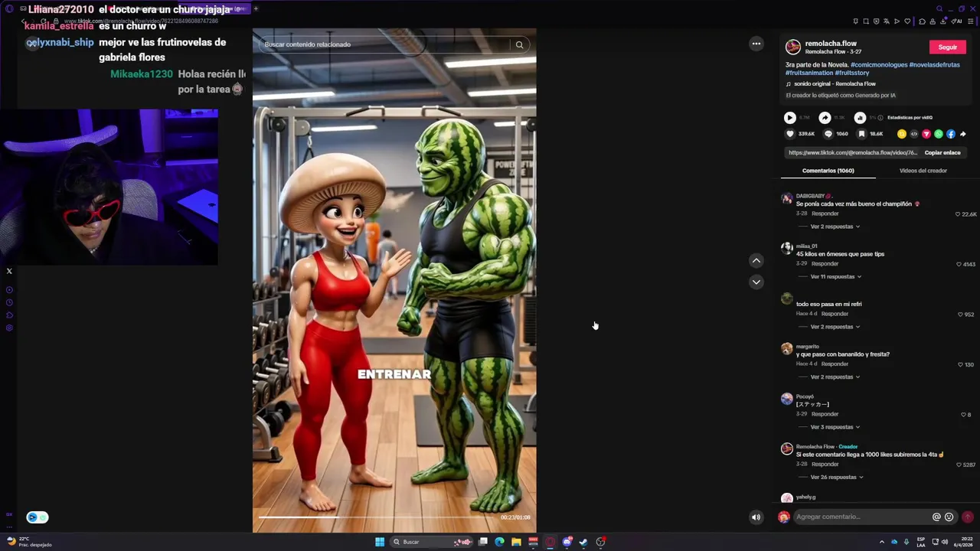
Task: Like Pocoyó's comment heart
Action: 963,415
